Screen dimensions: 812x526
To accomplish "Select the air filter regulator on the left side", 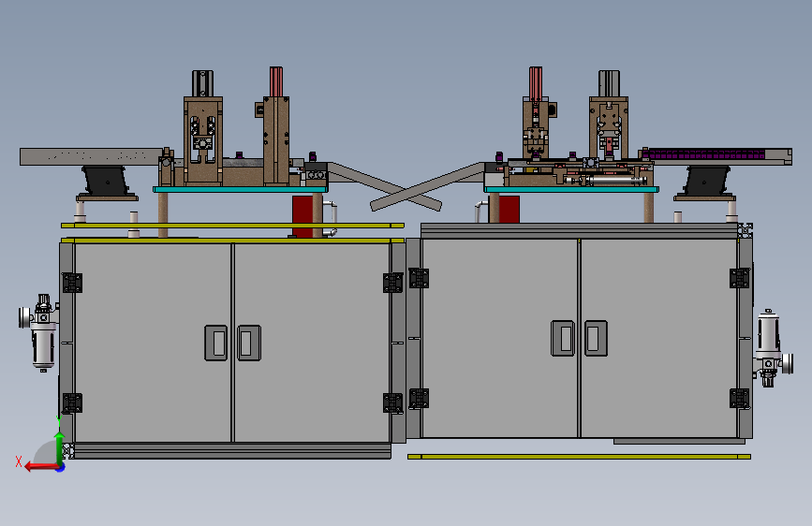I will [40, 332].
